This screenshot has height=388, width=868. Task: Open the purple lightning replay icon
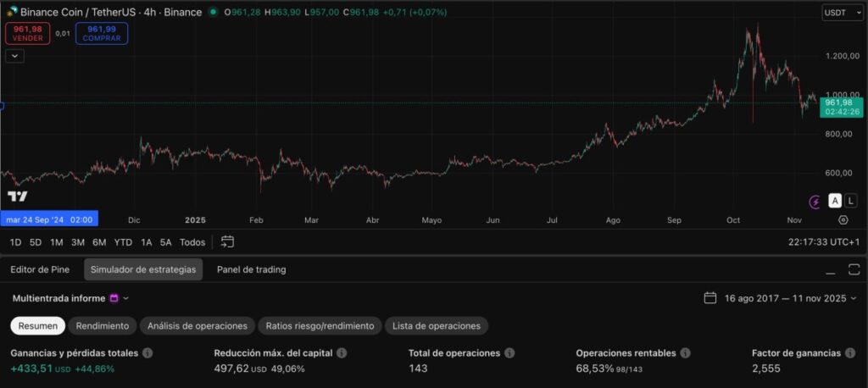pos(815,202)
